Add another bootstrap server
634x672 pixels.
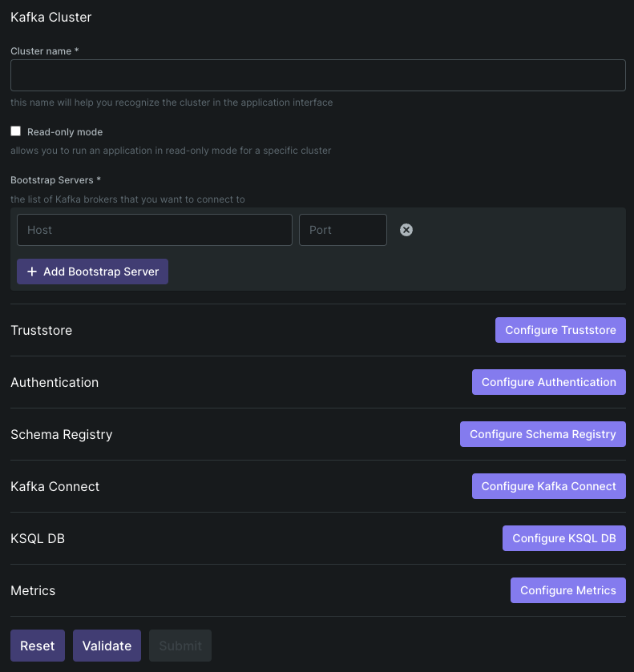[92, 272]
